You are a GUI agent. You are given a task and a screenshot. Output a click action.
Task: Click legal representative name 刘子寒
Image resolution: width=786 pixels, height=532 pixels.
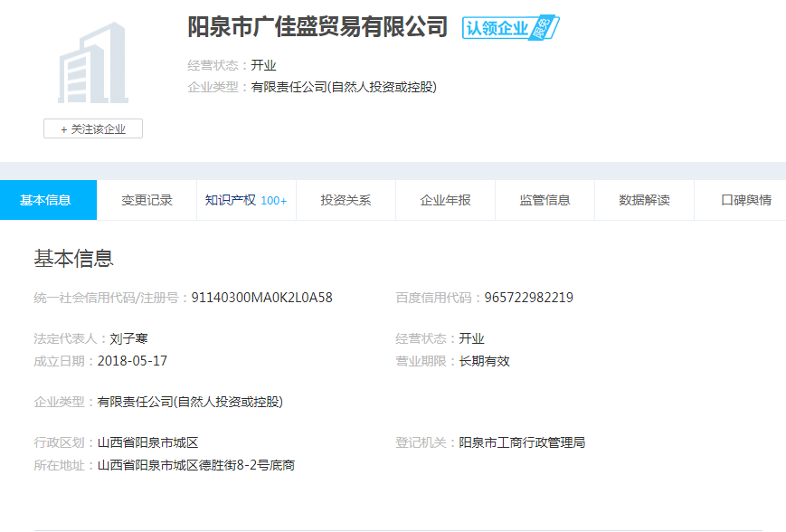[x=128, y=339]
